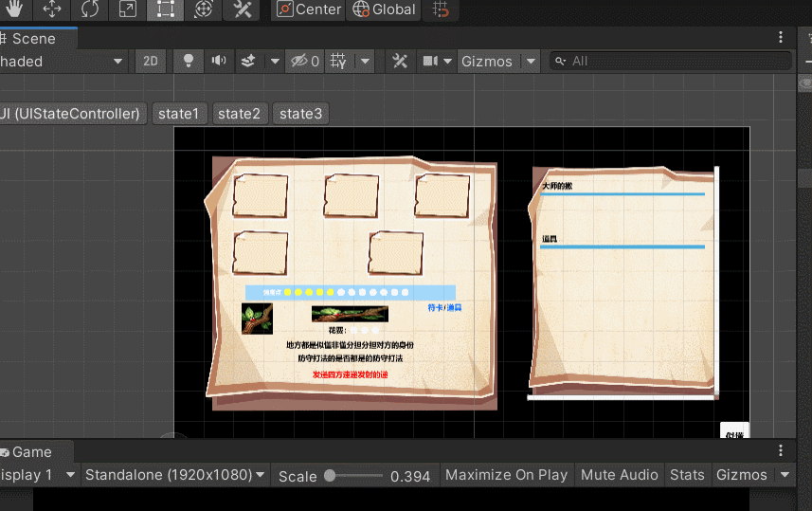Open scene camera settings icon
Screen dimensions: 812x511
pyautogui.click(x=430, y=62)
